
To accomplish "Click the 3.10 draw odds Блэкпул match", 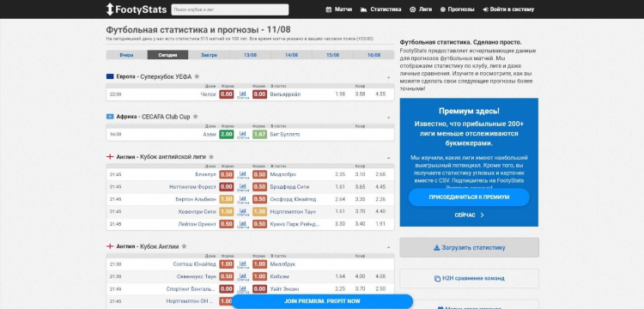I will coord(360,174).
